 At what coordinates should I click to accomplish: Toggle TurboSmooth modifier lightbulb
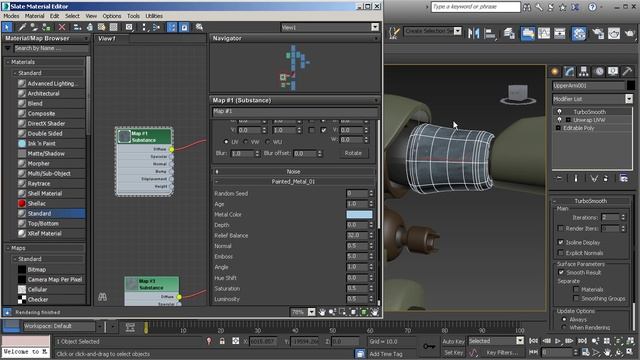coord(559,111)
